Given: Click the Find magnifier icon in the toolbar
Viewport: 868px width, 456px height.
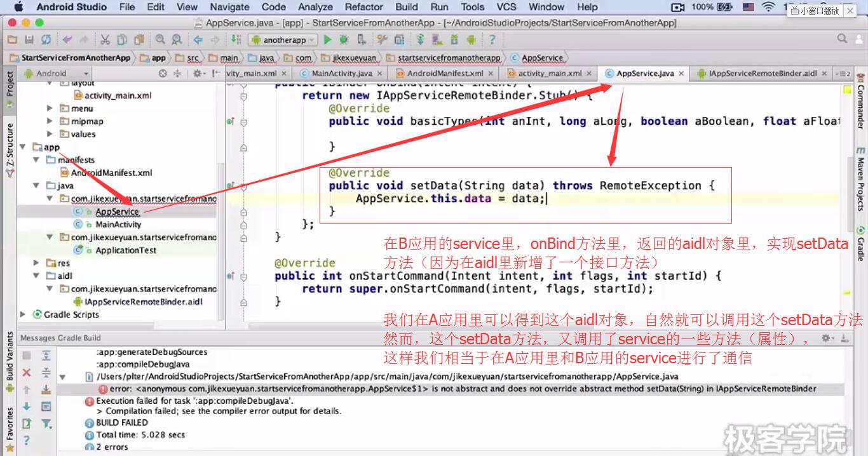Looking at the screenshot, I should tap(159, 39).
